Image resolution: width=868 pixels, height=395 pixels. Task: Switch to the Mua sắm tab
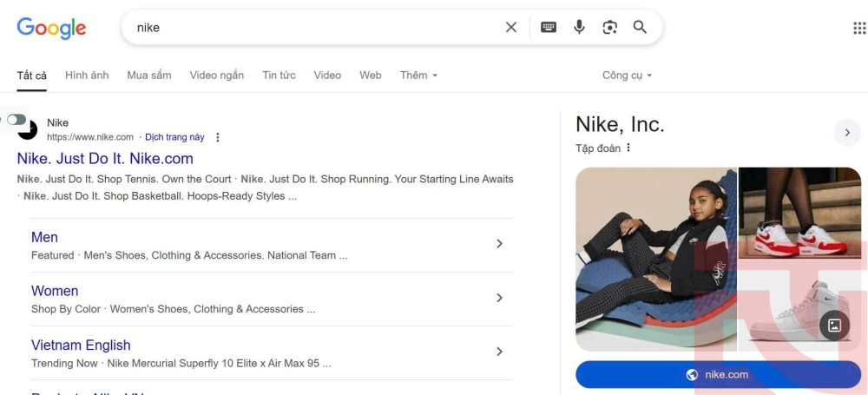pos(149,76)
